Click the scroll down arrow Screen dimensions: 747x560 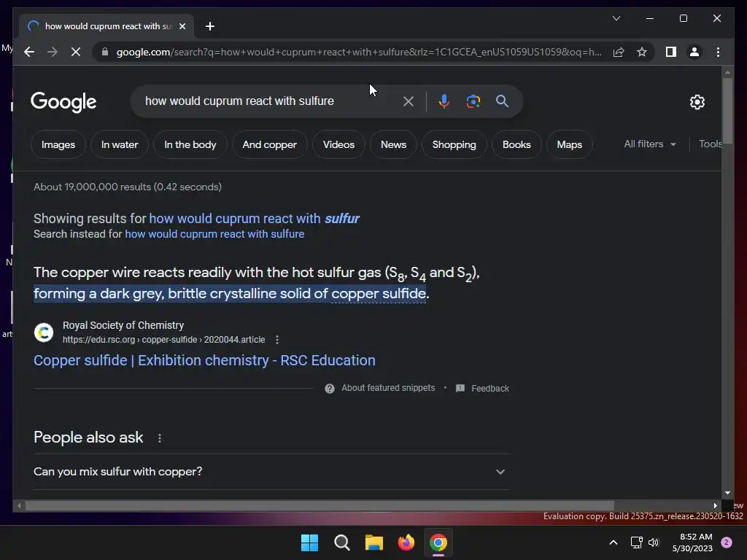[727, 493]
